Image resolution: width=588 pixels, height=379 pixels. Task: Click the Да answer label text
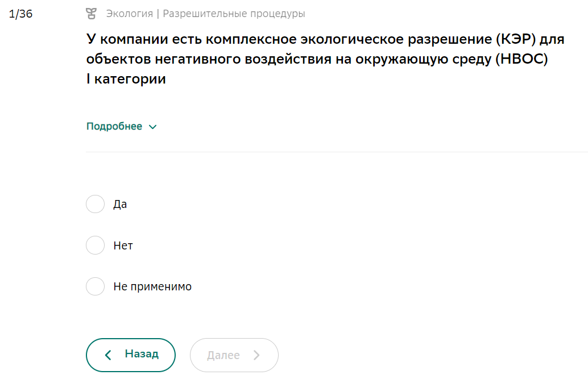[x=120, y=205]
